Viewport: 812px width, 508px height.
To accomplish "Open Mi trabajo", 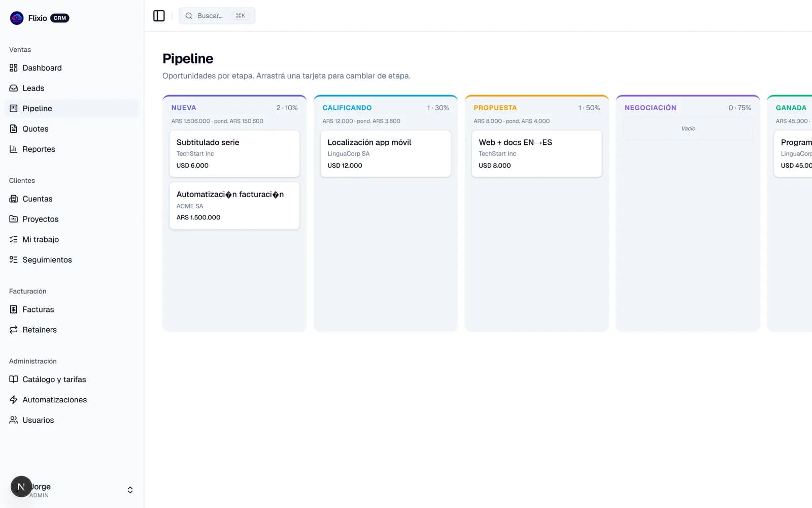I will [72, 239].
